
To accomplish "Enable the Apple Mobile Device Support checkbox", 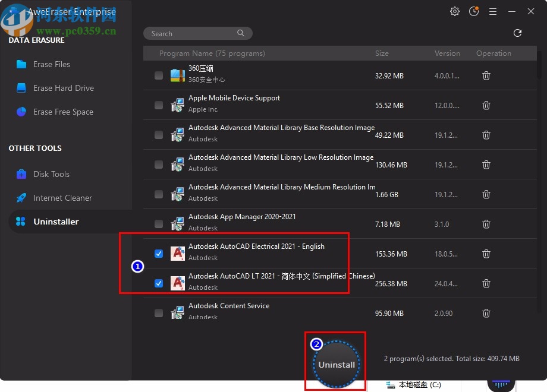I will pyautogui.click(x=159, y=105).
